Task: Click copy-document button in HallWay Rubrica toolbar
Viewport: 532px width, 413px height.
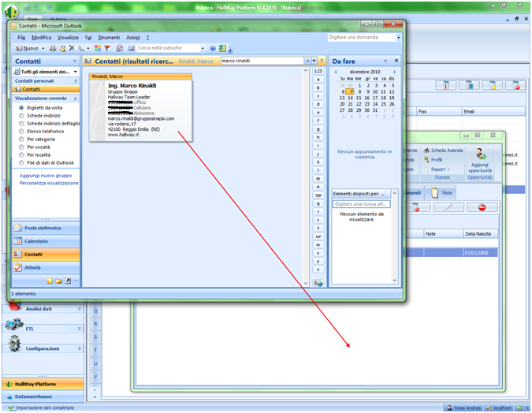Action: coord(469,85)
